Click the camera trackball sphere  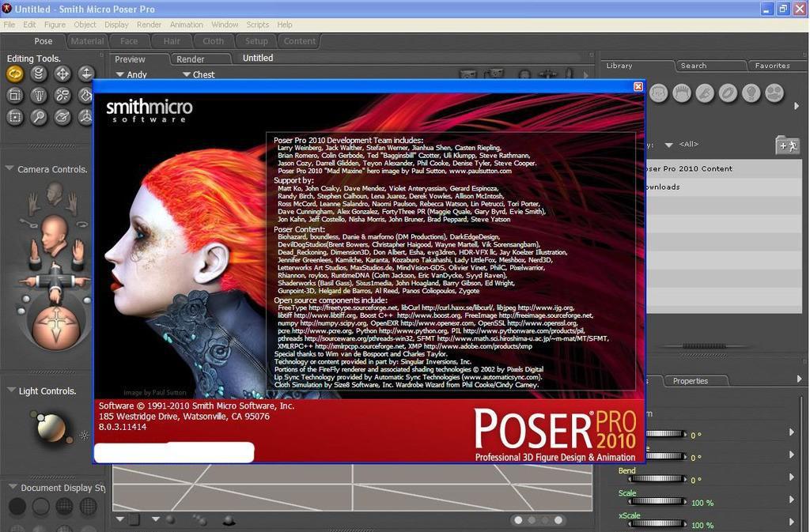point(56,326)
